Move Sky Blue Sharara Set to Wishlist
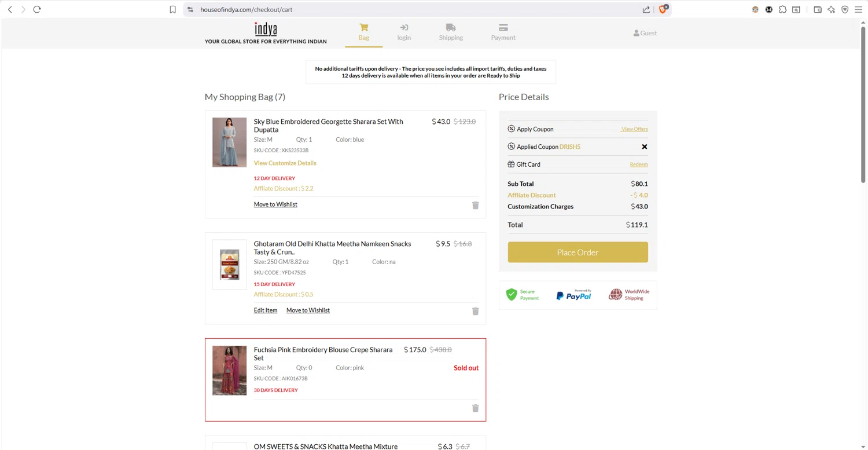 (275, 204)
